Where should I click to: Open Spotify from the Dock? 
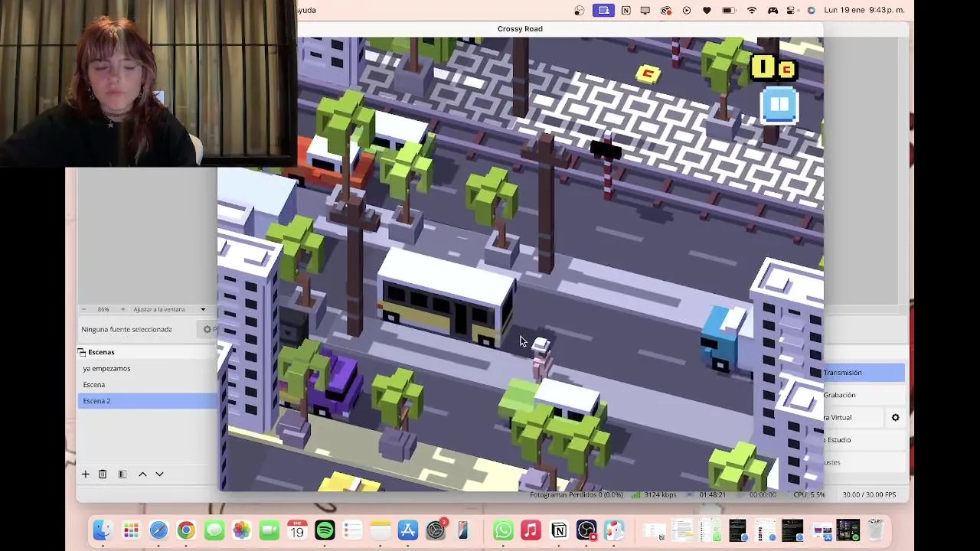(325, 530)
